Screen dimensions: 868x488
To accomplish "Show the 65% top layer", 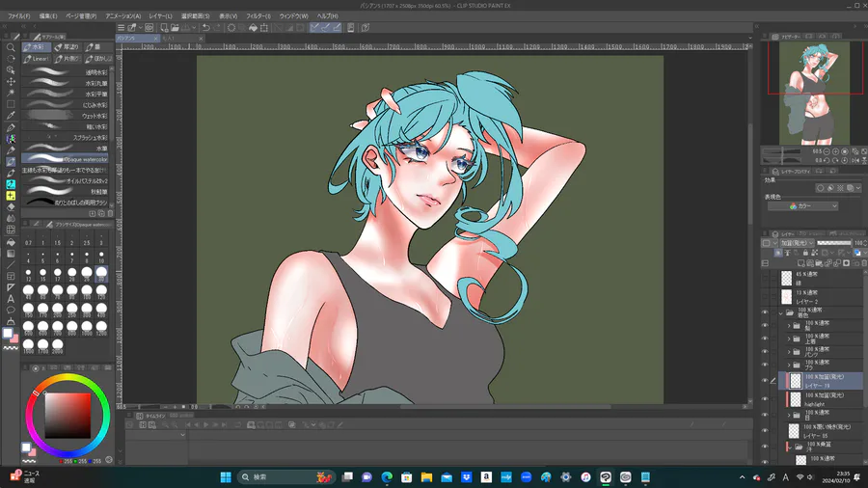I will pyautogui.click(x=765, y=279).
